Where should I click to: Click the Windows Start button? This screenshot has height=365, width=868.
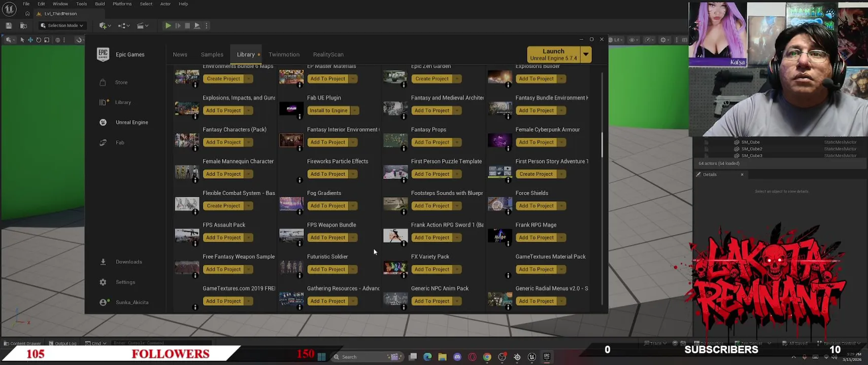point(321,357)
